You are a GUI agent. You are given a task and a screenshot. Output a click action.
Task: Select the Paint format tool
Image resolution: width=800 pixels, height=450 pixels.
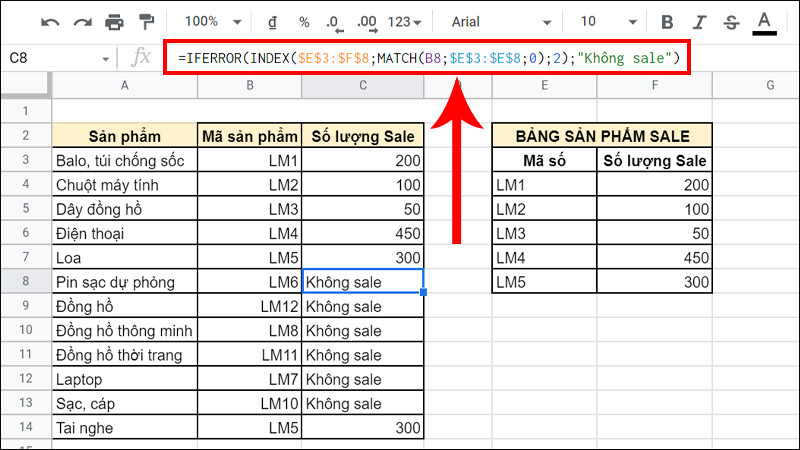click(146, 22)
